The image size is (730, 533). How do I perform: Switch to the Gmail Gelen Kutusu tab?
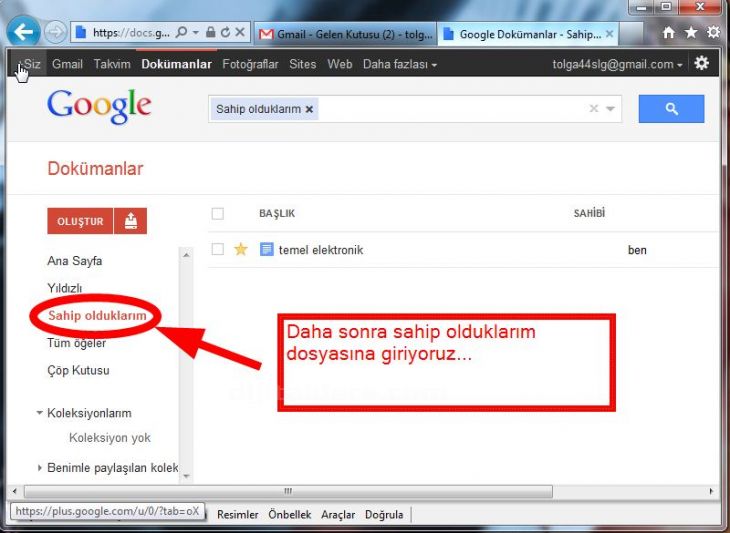coord(345,34)
